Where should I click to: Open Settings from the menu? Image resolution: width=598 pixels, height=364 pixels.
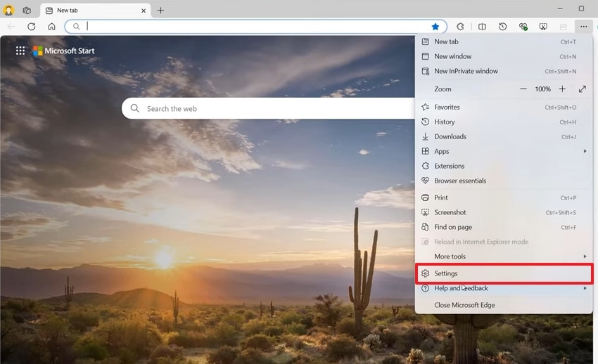504,273
